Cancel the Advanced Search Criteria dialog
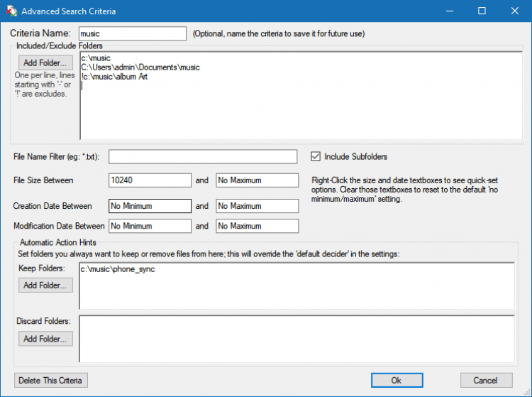 coord(486,380)
